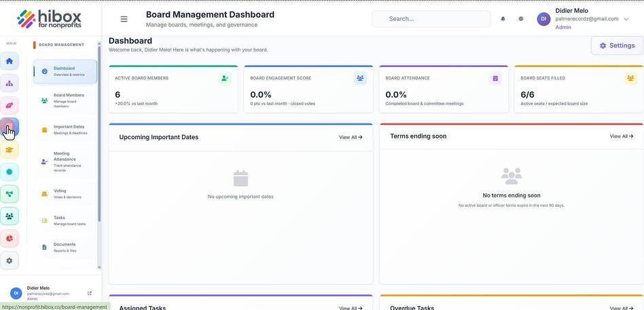Click the hibox for nonprofits logo
Screen dimensions: 644x310
click(x=50, y=19)
